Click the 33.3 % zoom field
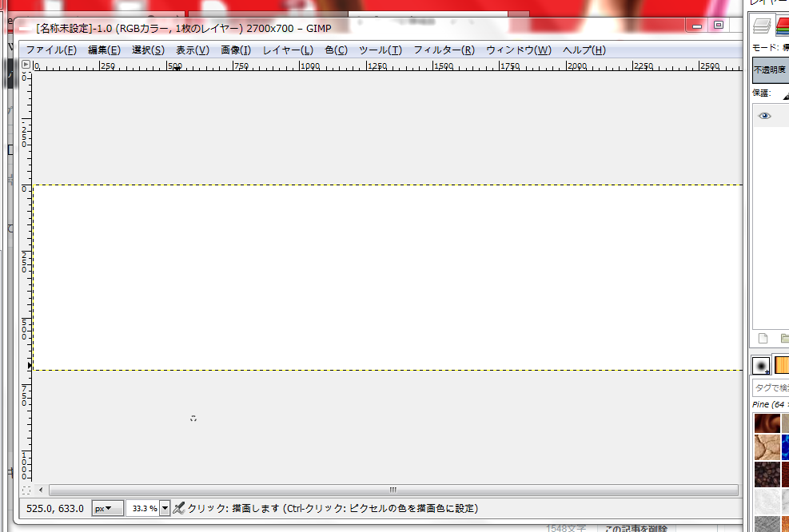789x532 pixels. click(x=143, y=508)
